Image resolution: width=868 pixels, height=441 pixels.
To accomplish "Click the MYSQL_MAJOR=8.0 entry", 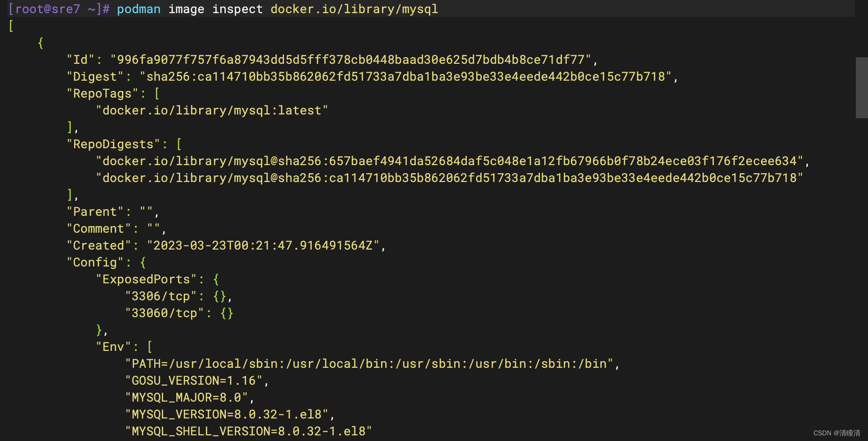I will 187,397.
